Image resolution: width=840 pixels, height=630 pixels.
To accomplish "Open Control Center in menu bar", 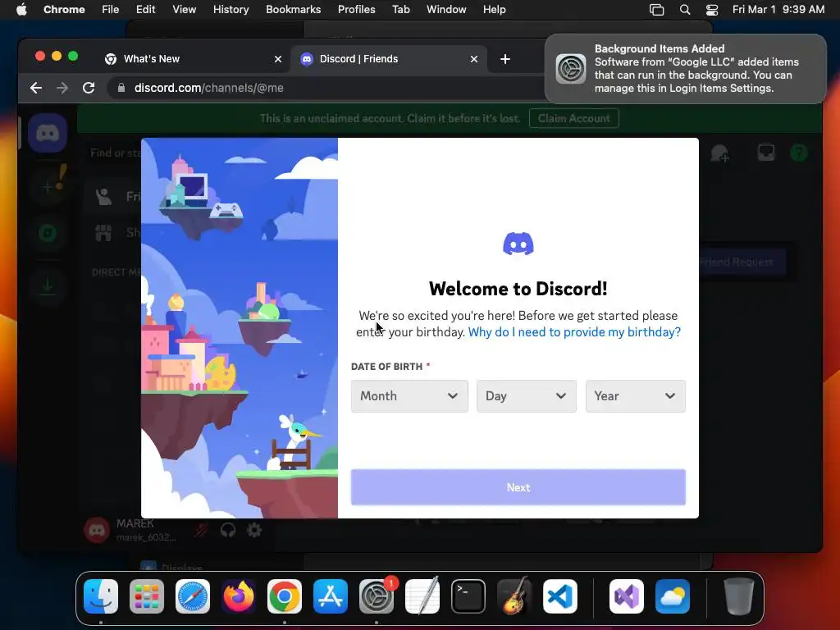I will (x=712, y=10).
